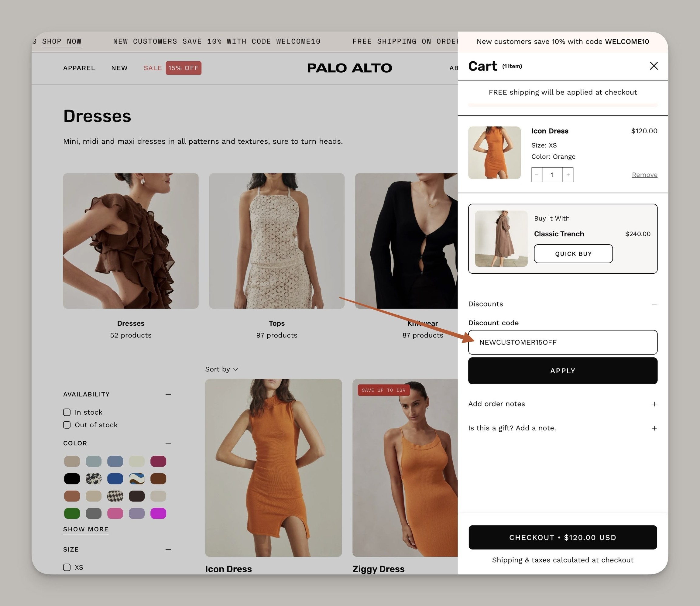Decrease Icon Dress quantity with minus icon
Image resolution: width=700 pixels, height=606 pixels.
(537, 174)
